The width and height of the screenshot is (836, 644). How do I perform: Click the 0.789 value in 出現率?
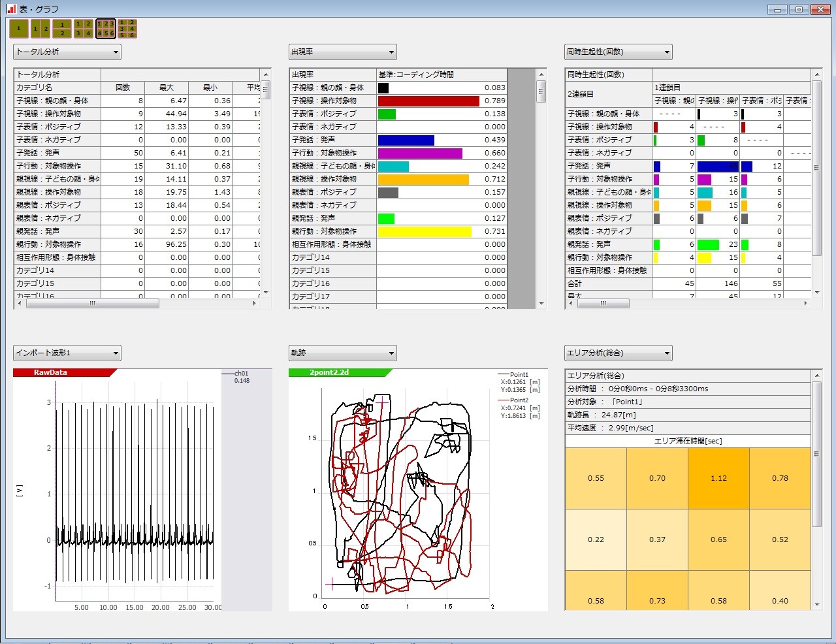click(495, 101)
